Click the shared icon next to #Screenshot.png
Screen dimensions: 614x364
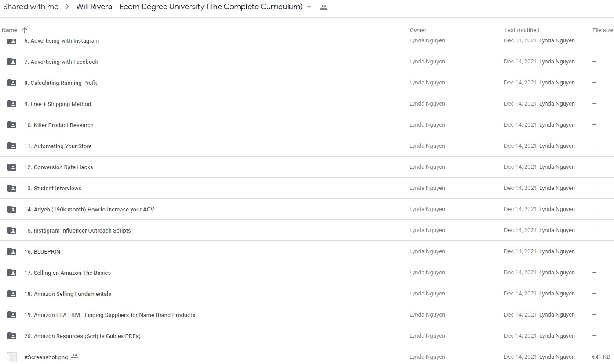point(75,357)
